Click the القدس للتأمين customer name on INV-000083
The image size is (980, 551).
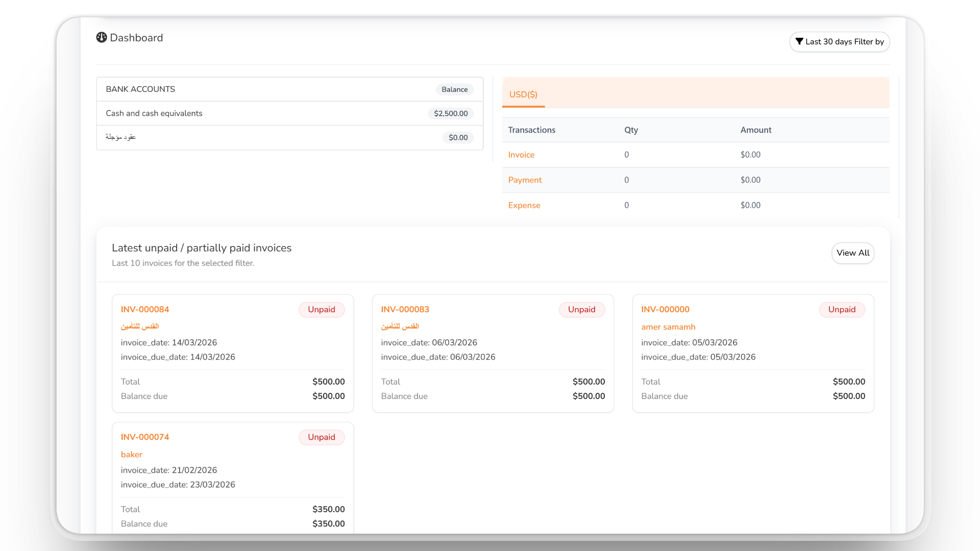point(401,327)
